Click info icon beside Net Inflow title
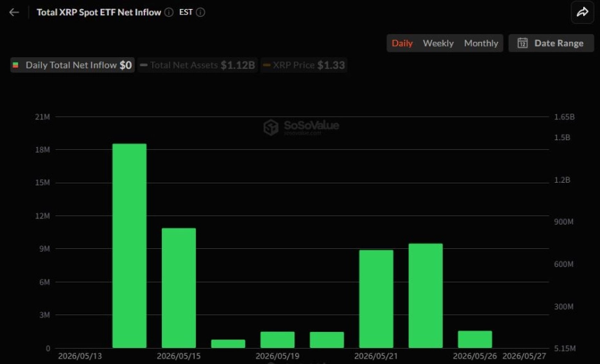Viewport: 600px width, 364px height. click(169, 13)
